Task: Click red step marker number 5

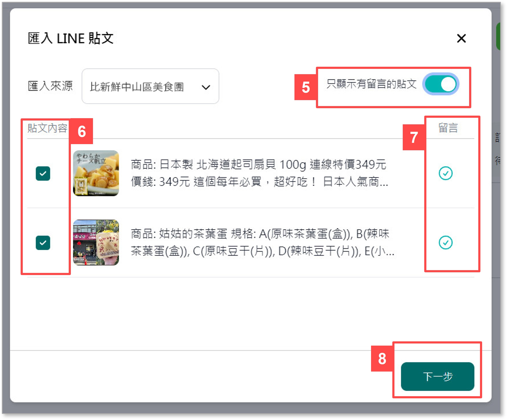Action: [x=305, y=87]
